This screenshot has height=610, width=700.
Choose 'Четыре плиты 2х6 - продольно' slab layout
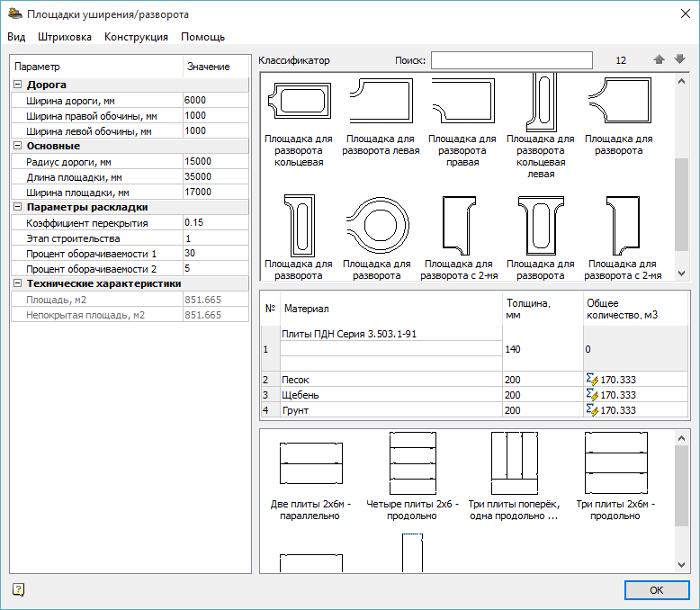412,463
